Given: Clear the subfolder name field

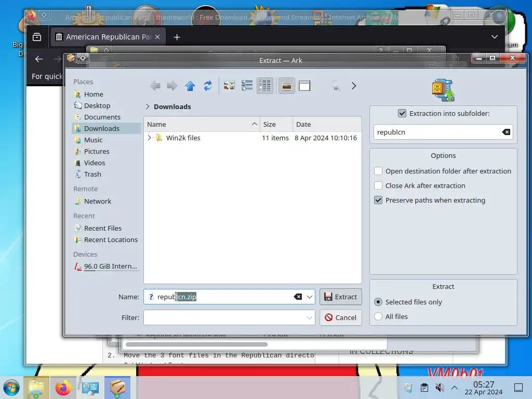Looking at the screenshot, I should point(506,132).
